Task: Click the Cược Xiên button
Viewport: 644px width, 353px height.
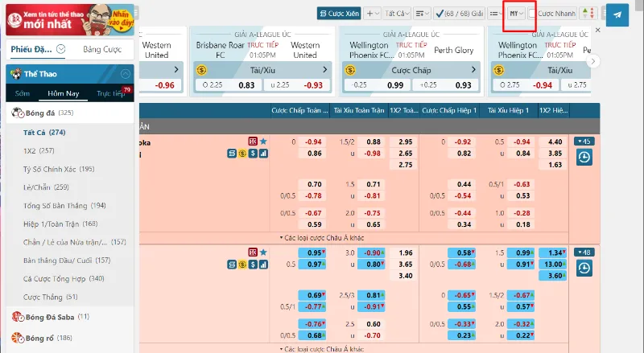Action: [x=339, y=14]
